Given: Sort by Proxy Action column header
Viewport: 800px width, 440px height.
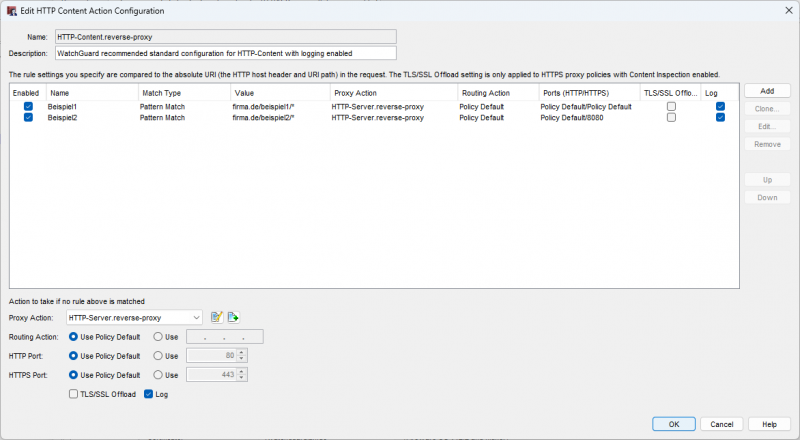Looking at the screenshot, I should [x=394, y=93].
